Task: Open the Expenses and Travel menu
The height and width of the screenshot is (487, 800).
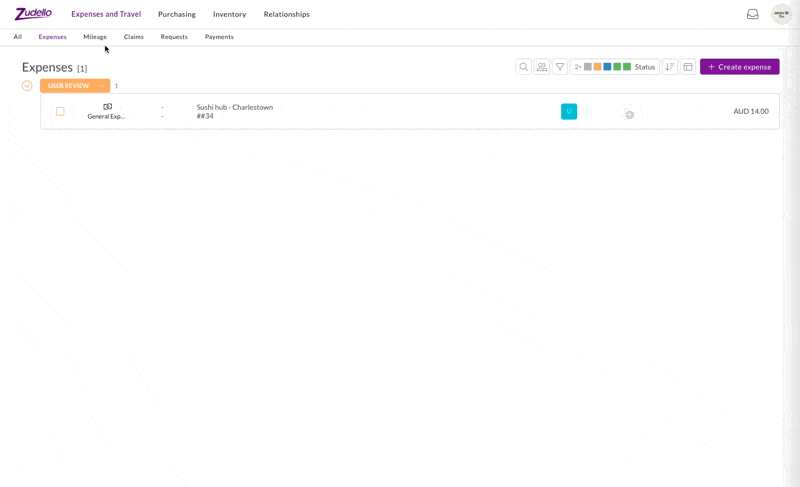Action: tap(106, 14)
